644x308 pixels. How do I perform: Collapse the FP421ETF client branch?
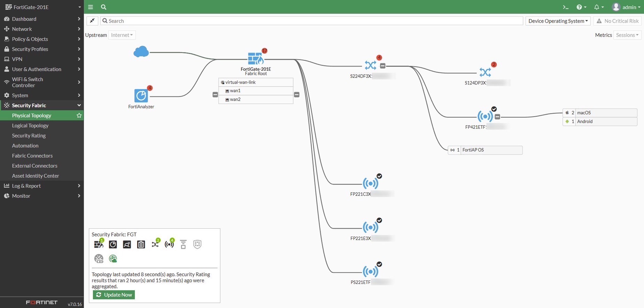497,117
